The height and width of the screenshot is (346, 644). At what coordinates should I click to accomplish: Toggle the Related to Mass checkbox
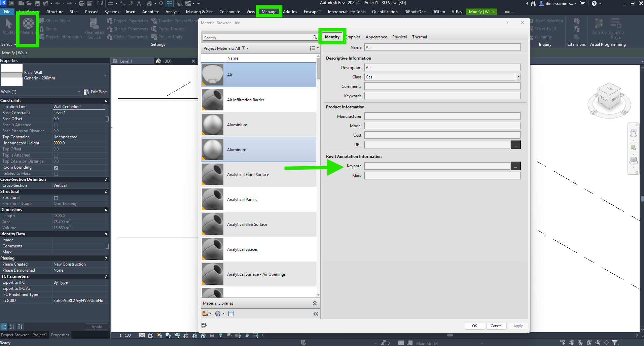56,174
